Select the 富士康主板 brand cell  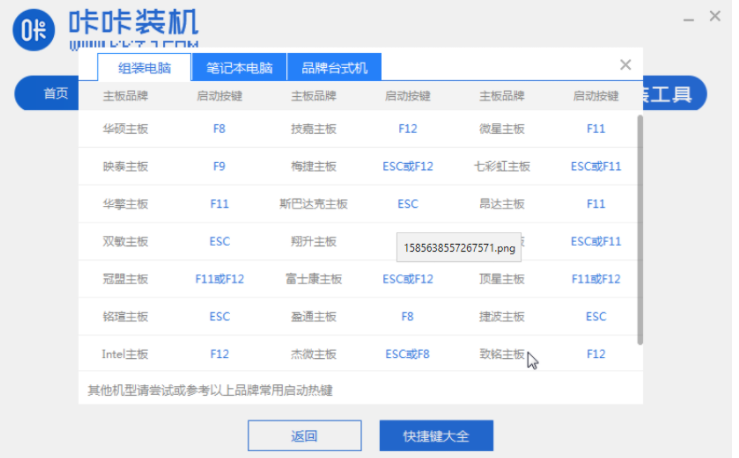tap(314, 279)
